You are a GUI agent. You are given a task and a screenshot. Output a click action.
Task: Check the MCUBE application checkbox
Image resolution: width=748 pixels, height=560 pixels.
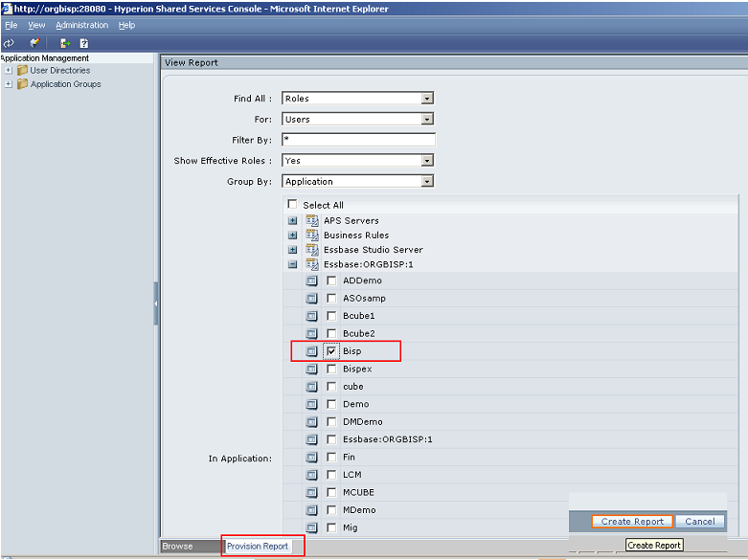click(x=331, y=492)
